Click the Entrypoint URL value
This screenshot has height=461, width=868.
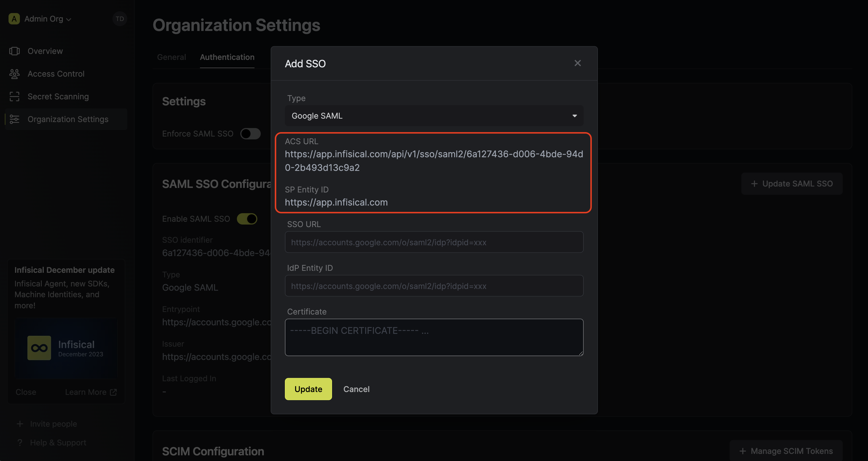216,322
